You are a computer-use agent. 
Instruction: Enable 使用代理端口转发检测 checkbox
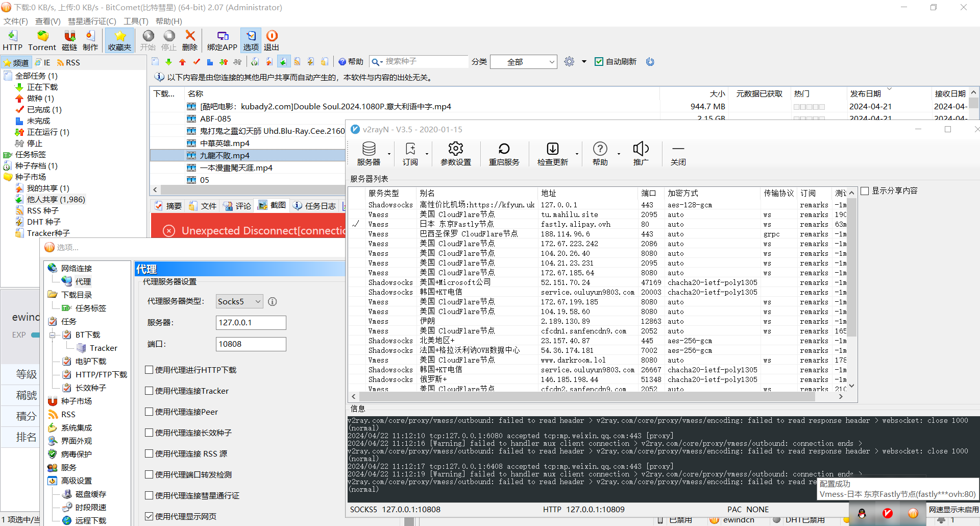point(149,474)
